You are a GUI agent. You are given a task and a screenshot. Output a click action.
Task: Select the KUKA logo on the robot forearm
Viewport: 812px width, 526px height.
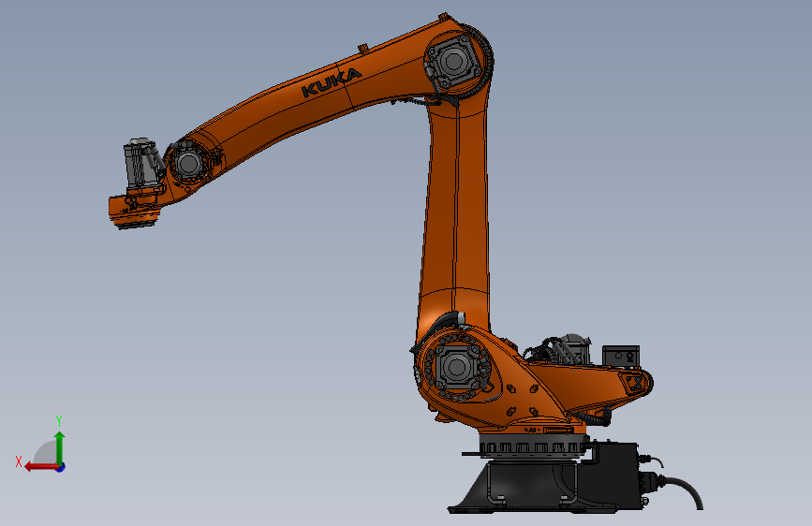331,82
